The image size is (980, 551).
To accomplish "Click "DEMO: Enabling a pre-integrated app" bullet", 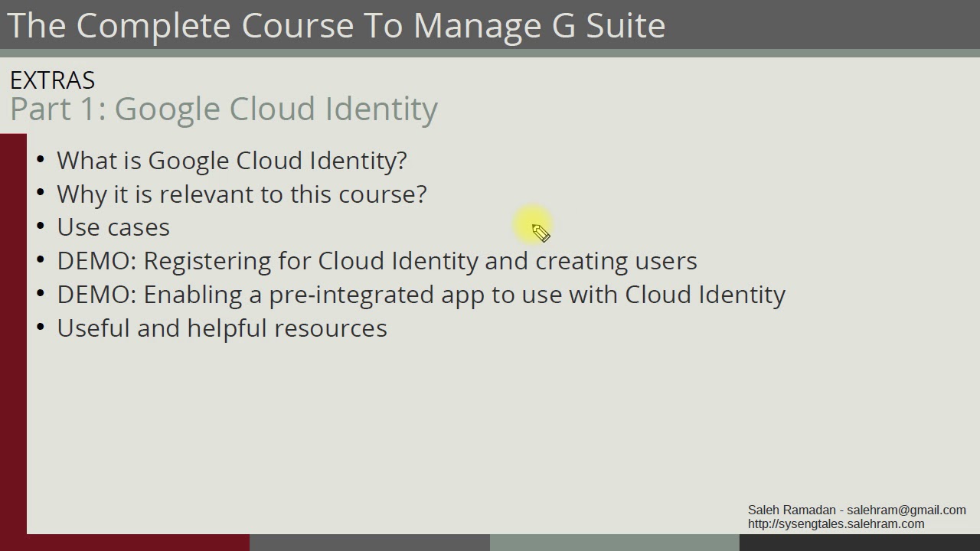I will (421, 295).
